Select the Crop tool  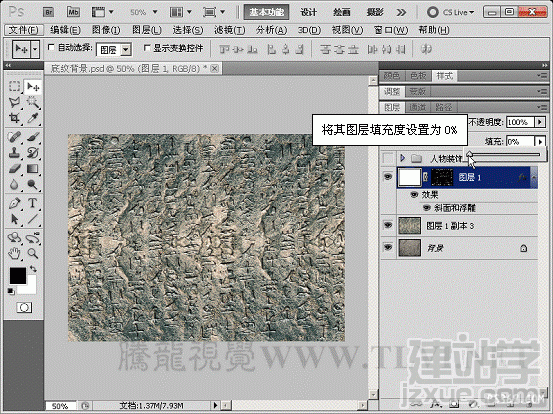(x=14, y=118)
